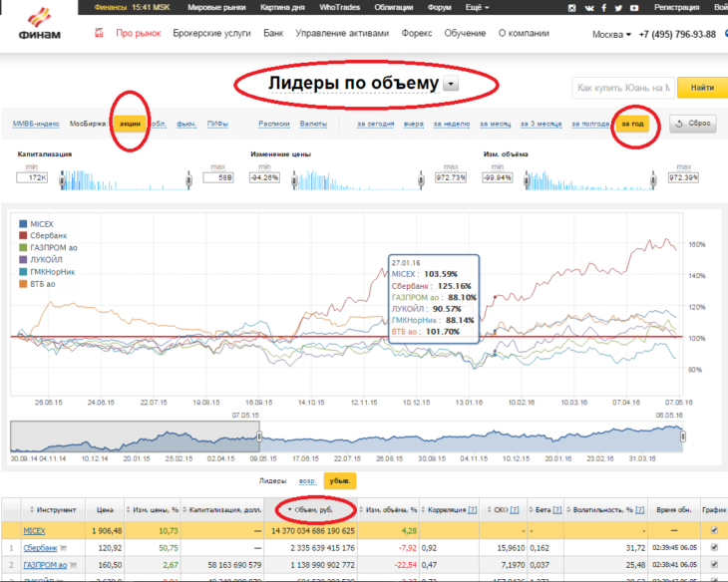Click the Капитализация min input field
This screenshot has width=728, height=582.
pyautogui.click(x=32, y=177)
